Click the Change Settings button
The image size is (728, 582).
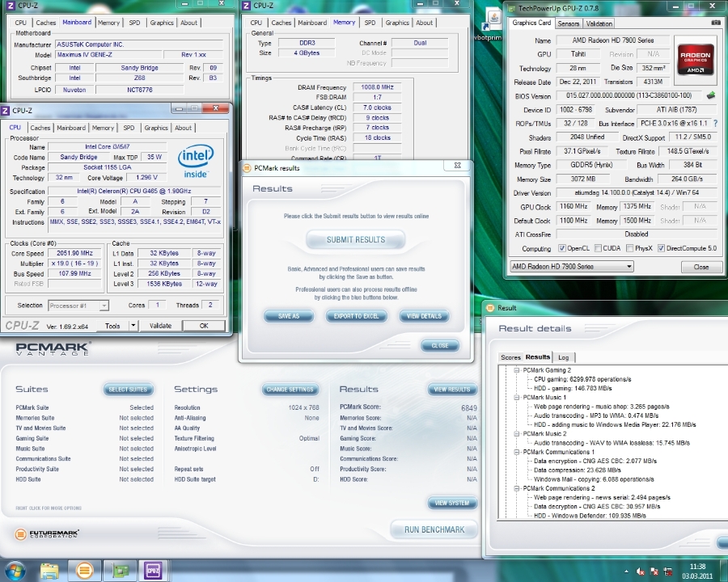point(290,390)
